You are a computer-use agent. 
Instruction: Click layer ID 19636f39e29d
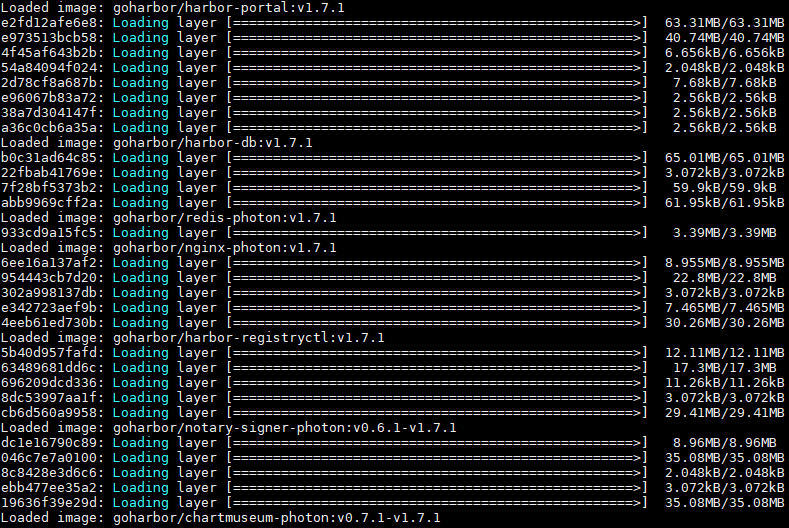[x=49, y=503]
